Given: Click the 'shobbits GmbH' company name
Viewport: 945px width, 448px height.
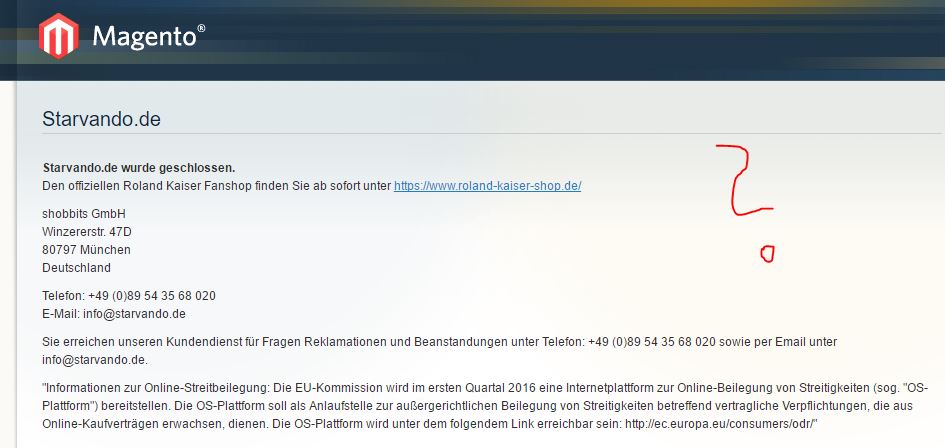Looking at the screenshot, I should tap(84, 213).
